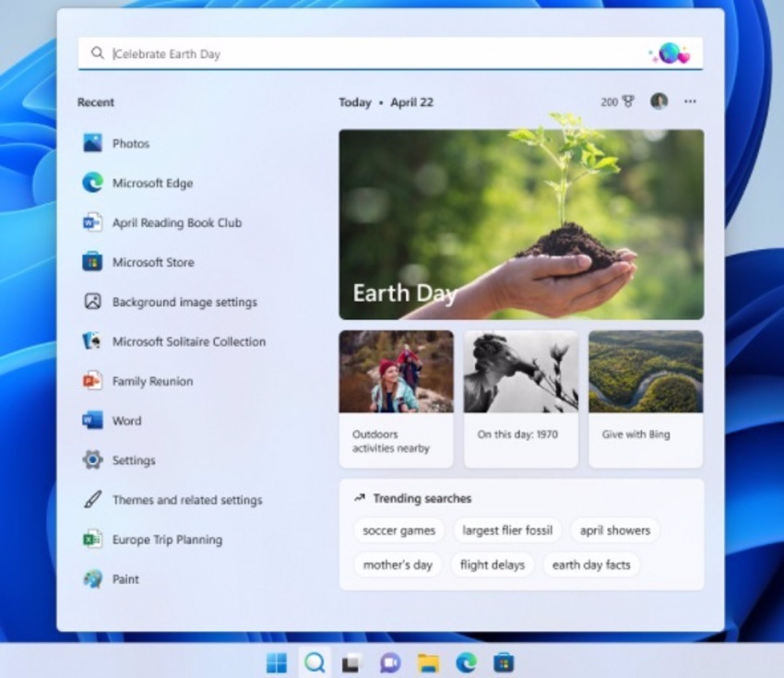The width and height of the screenshot is (784, 678).
Task: Open Microsoft Solitaire Collection
Action: pos(188,342)
